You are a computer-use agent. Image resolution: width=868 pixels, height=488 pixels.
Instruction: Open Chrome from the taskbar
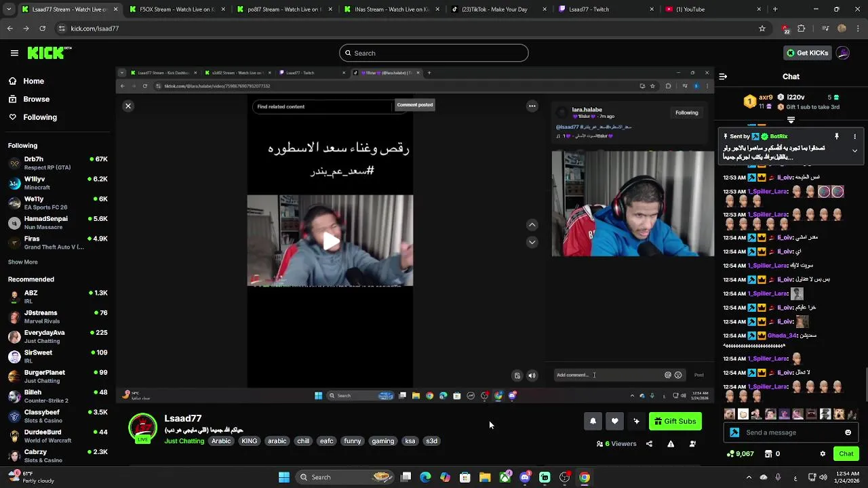point(584,477)
